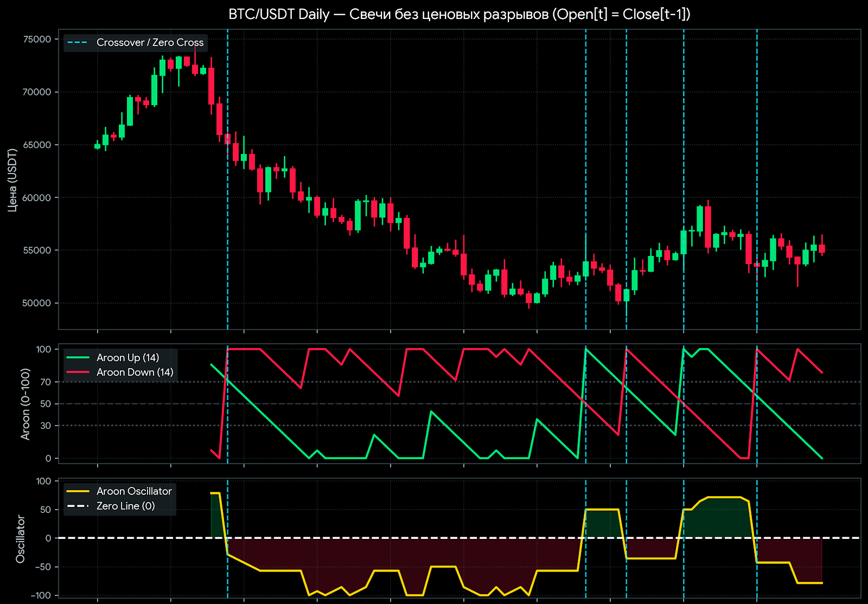Click the -100 tick on the Oscillator axis
The height and width of the screenshot is (604, 868).
41,595
